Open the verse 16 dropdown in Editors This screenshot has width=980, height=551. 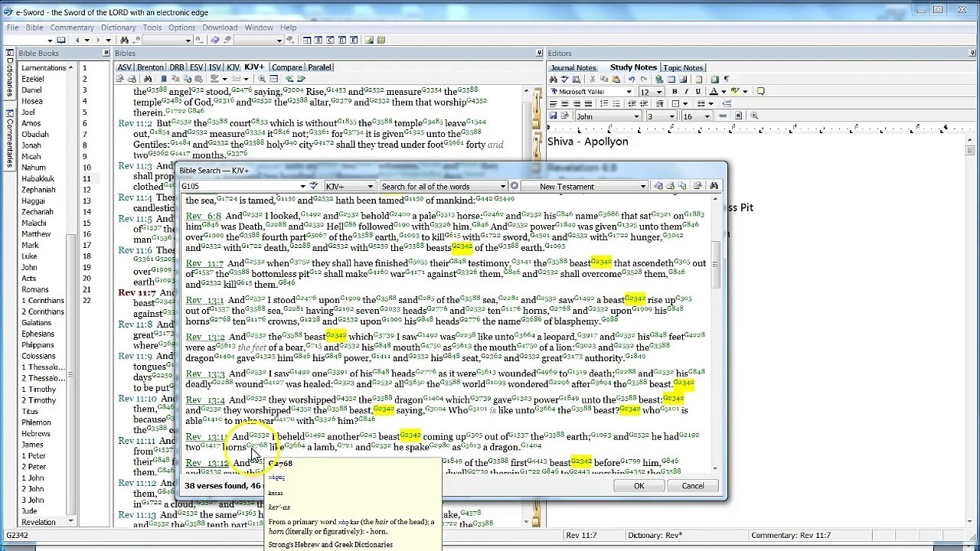[707, 116]
